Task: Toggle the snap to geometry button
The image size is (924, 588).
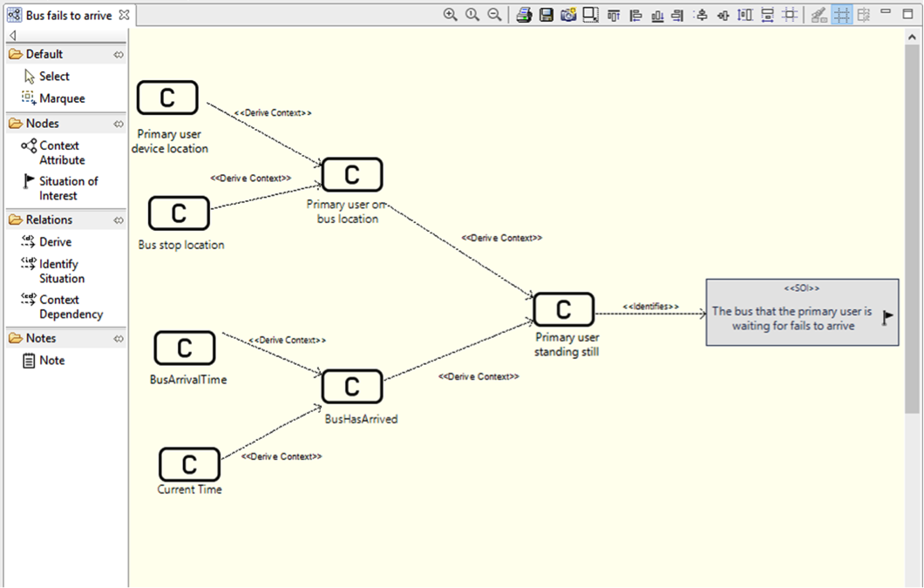Action: click(x=863, y=15)
